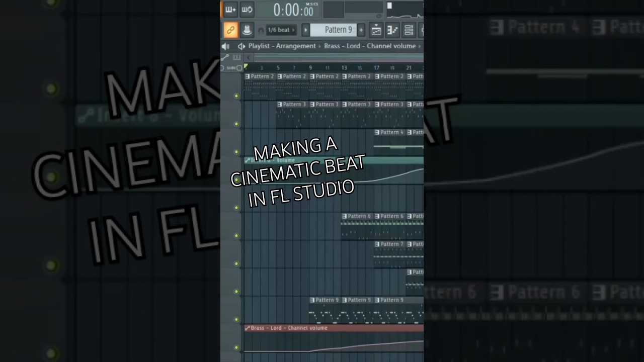Mute the Pattern 3 track LED
Screen dimensions: 644x362
(236, 124)
